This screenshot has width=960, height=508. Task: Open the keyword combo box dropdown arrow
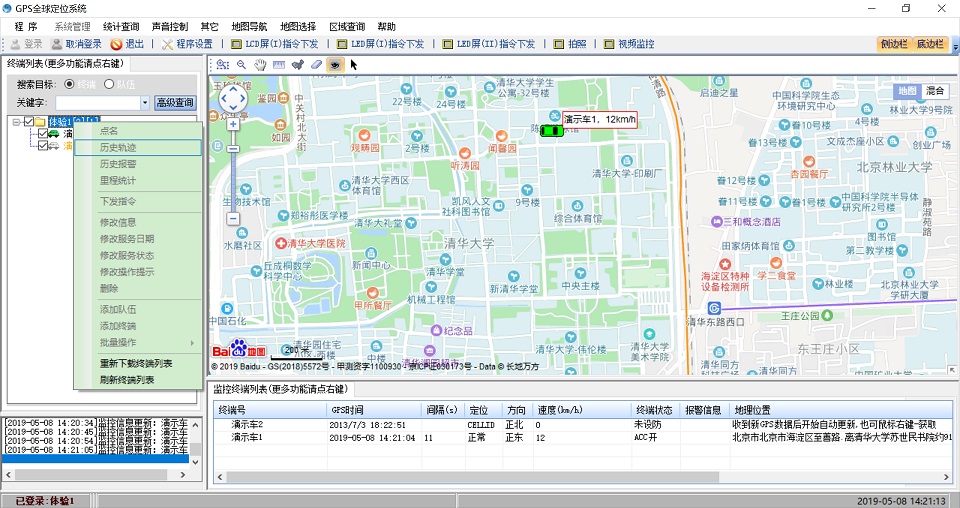(145, 103)
